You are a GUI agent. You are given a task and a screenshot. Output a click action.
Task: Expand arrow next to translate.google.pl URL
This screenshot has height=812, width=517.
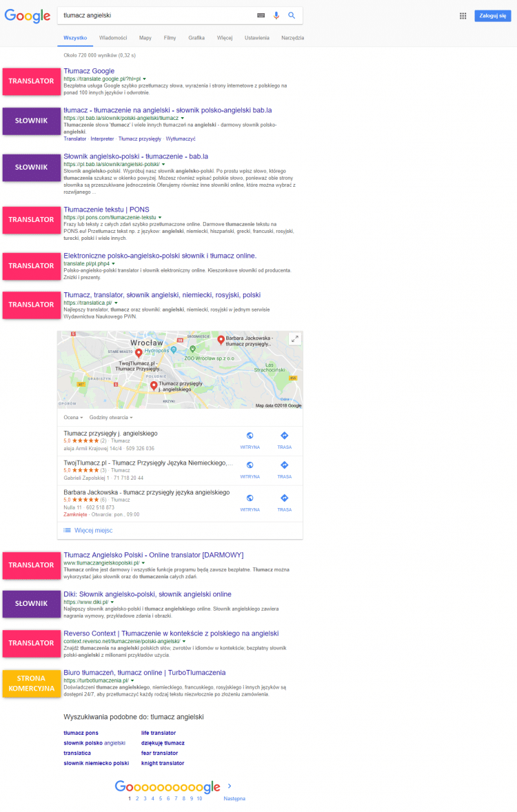[x=145, y=79]
